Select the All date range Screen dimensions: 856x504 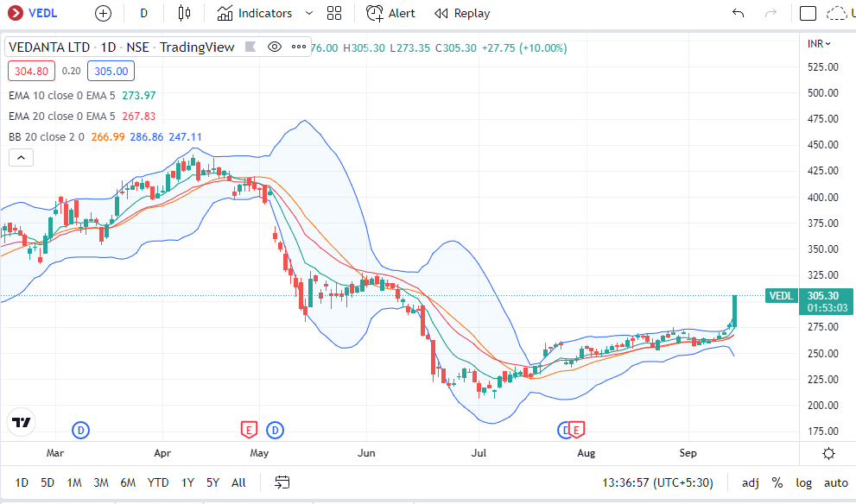tap(238, 482)
